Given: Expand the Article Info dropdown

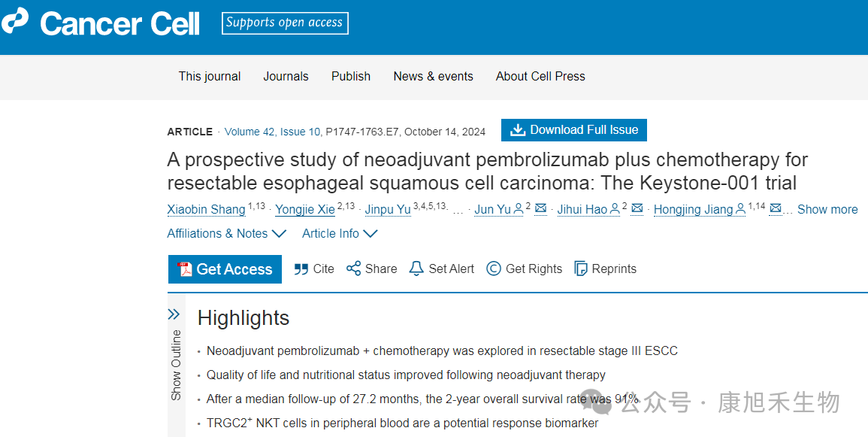Looking at the screenshot, I should coord(339,233).
